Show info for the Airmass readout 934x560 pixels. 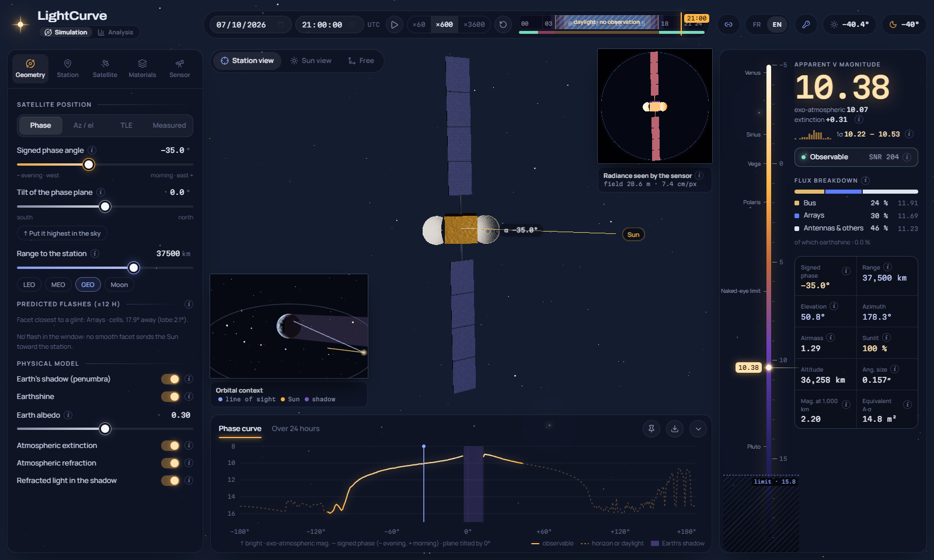tap(831, 338)
